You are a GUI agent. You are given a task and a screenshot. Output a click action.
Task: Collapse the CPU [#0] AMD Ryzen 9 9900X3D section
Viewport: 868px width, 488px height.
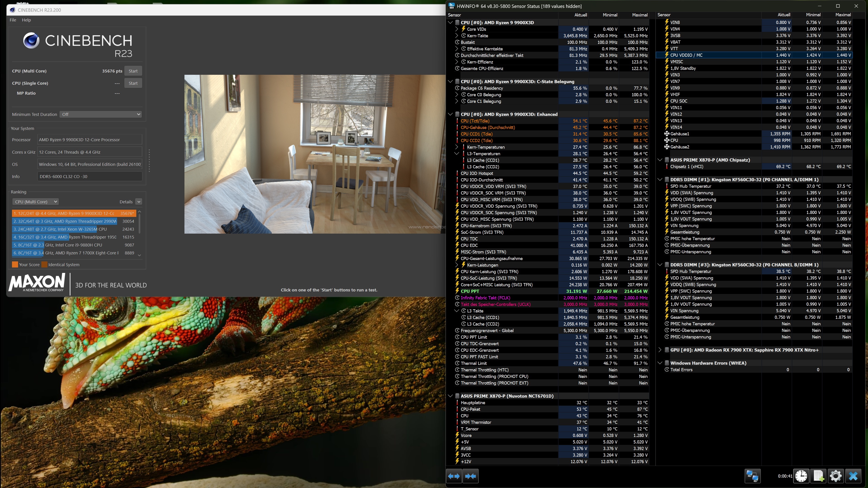click(x=451, y=23)
